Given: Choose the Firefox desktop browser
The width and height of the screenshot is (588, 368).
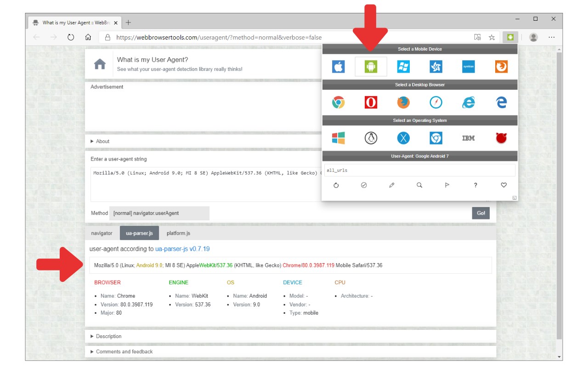Looking at the screenshot, I should (403, 102).
